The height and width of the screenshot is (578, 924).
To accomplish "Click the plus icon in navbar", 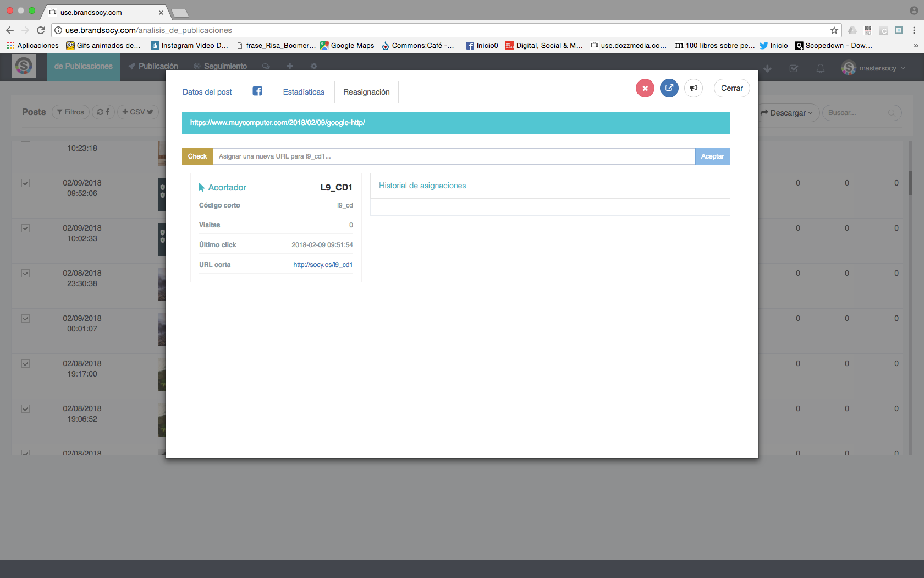I will tap(290, 66).
